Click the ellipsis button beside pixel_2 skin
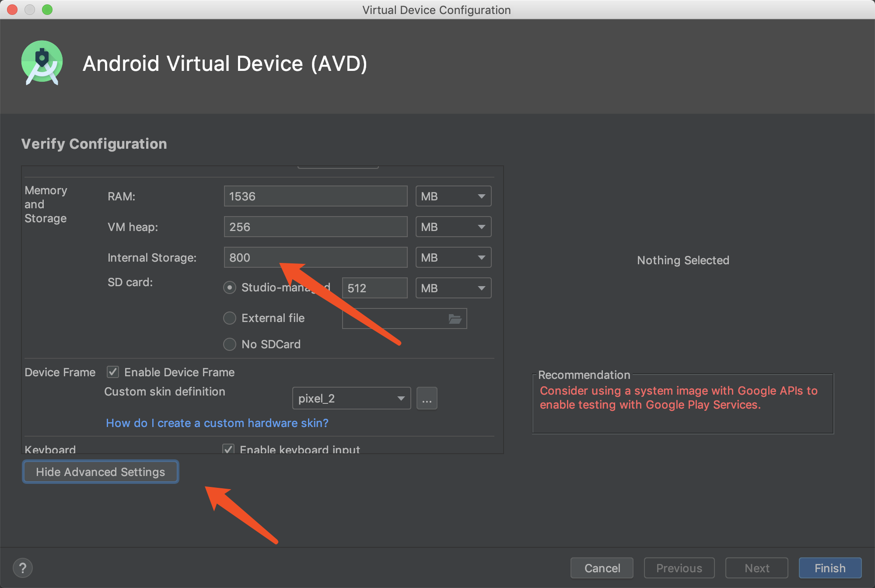 point(427,399)
